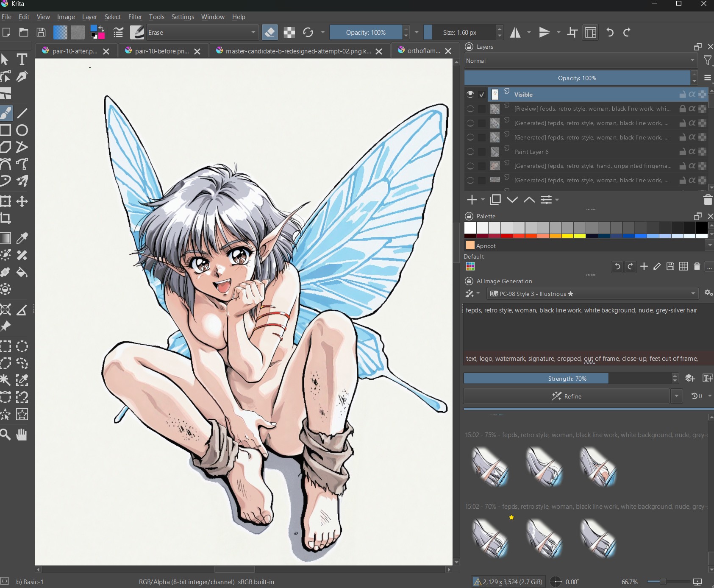
Task: Open the PC-98 Style 3 - Illustrious dropdown
Action: tap(592, 294)
